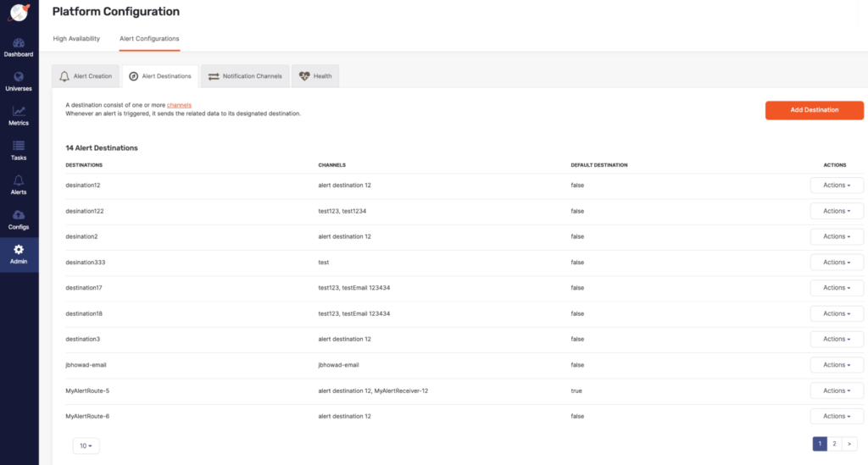868x465 pixels.
Task: Open Configs cloud icon in sidebar
Action: (19, 214)
